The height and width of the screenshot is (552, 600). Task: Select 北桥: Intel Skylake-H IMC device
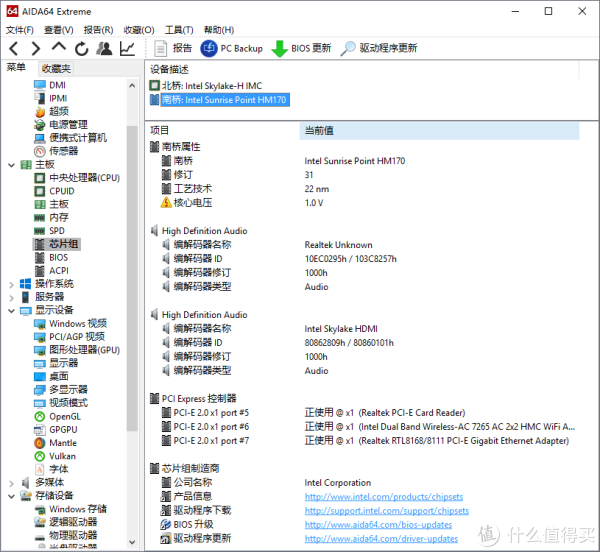(x=206, y=86)
